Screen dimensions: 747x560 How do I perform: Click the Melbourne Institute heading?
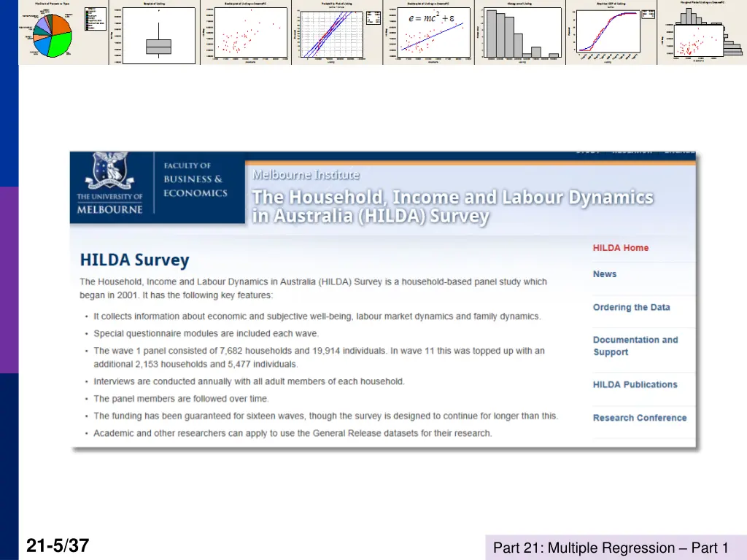[306, 175]
